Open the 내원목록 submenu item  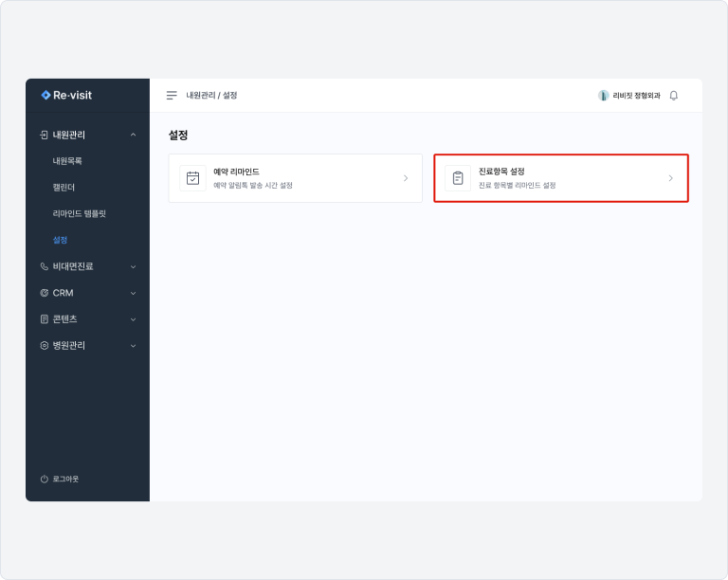(x=67, y=161)
